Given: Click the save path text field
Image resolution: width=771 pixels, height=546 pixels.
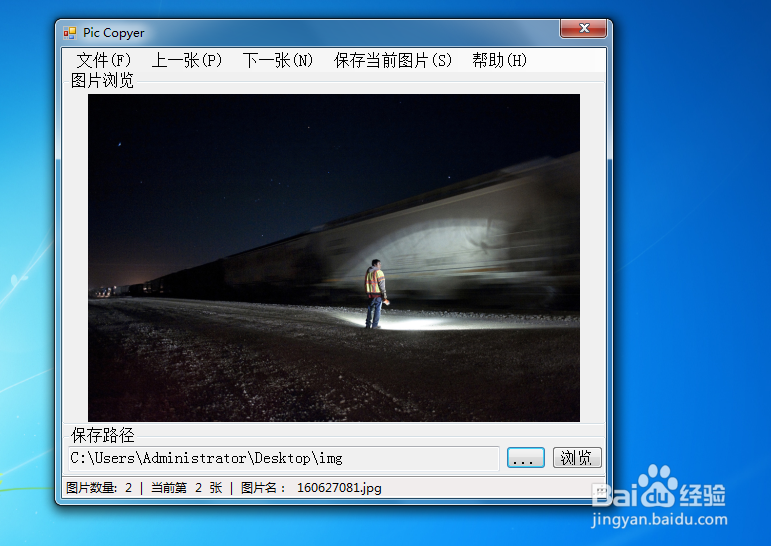Looking at the screenshot, I should (284, 458).
